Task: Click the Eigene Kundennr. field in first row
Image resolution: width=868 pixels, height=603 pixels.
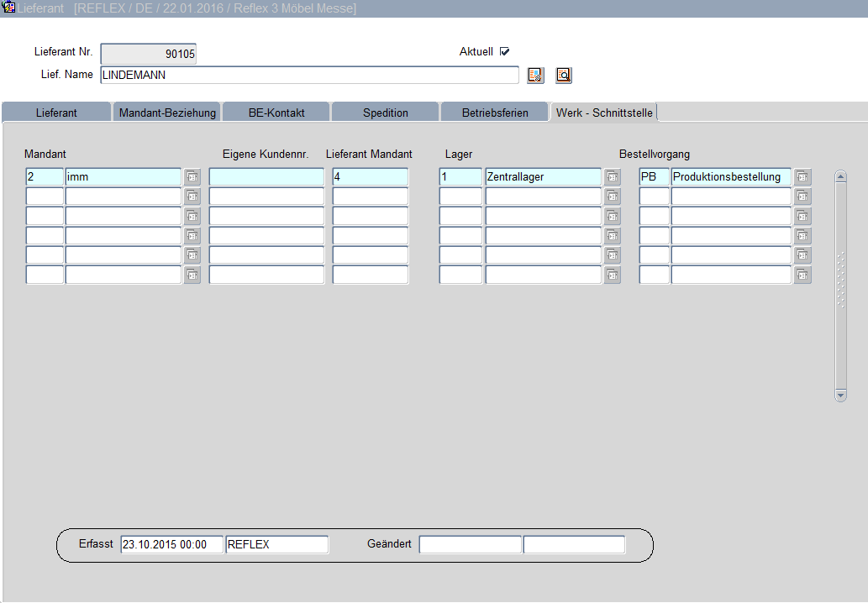Action: coord(266,177)
